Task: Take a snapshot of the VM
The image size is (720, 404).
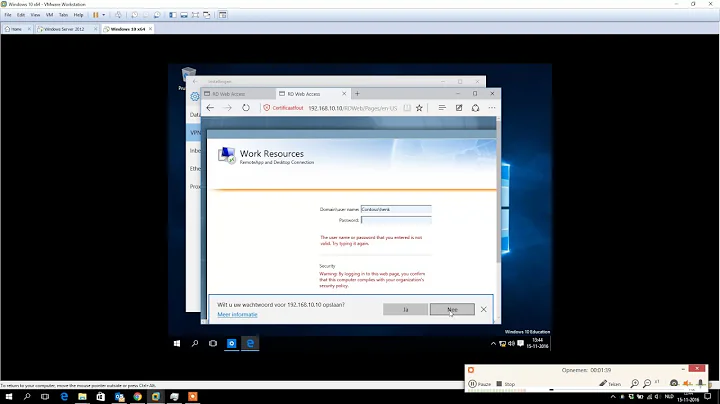Action: [135, 15]
